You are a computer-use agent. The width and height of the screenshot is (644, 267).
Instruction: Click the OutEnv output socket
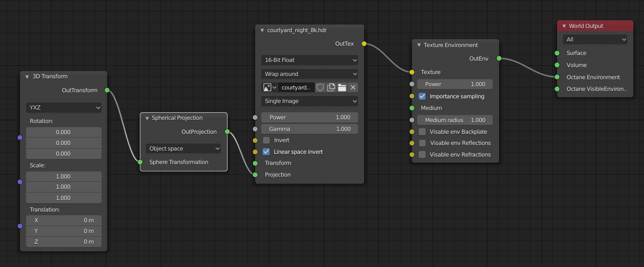(x=499, y=59)
